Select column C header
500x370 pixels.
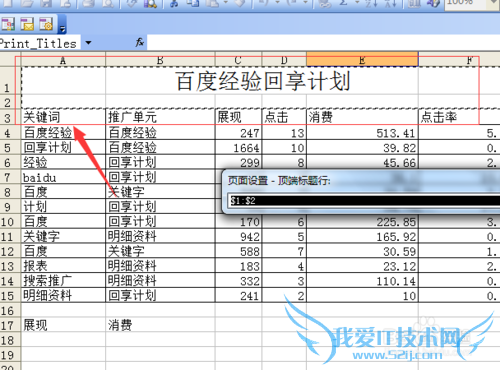tap(238, 60)
